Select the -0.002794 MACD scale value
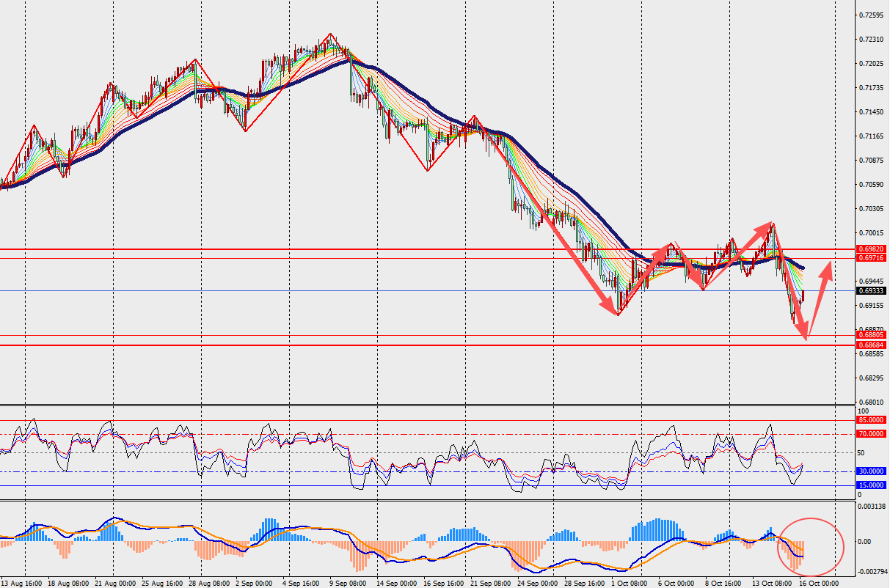 (872, 570)
